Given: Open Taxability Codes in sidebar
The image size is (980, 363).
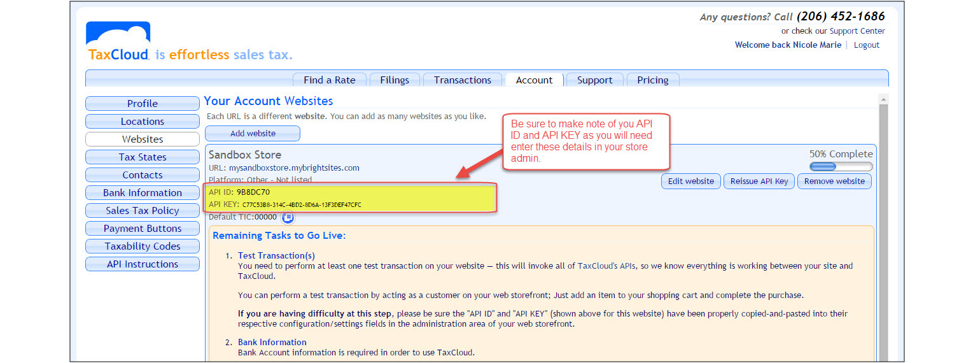Looking at the screenshot, I should click(143, 246).
